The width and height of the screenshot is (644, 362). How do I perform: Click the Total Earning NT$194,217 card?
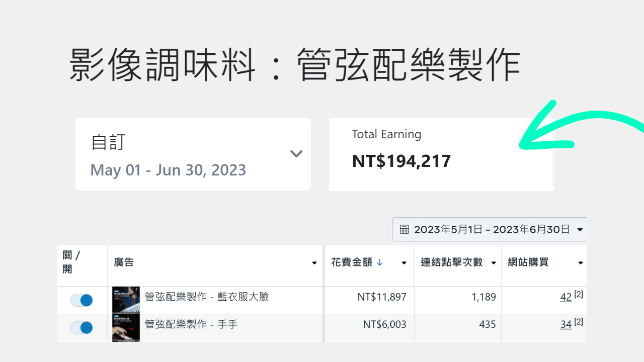pos(441,154)
